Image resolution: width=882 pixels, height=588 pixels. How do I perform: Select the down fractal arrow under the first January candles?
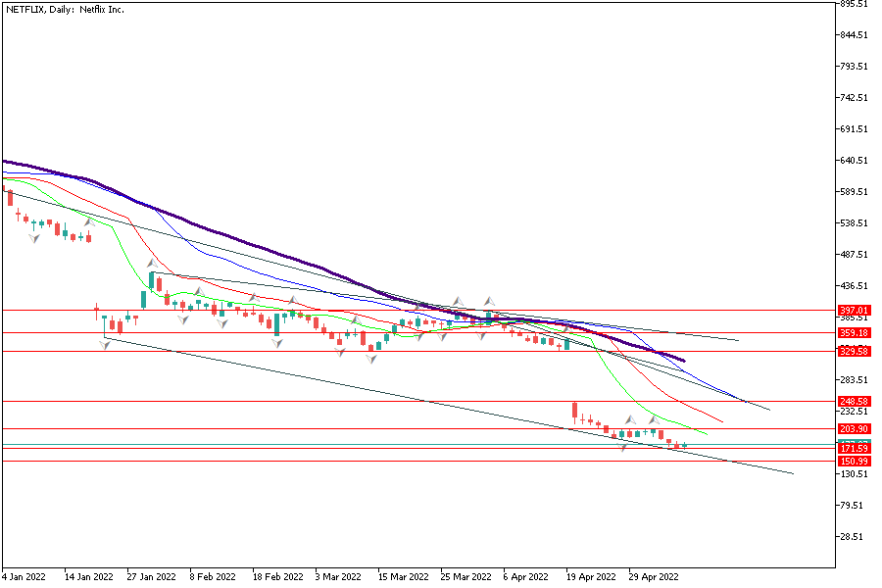(34, 238)
